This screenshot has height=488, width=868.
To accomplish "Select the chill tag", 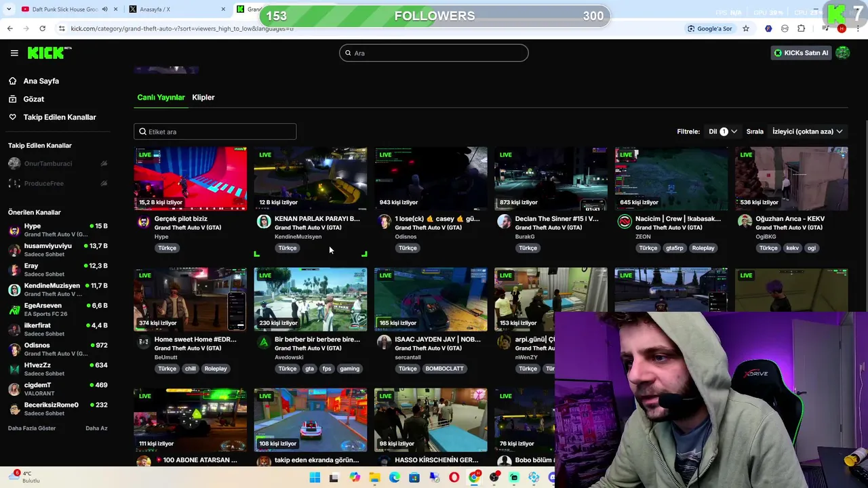I will (x=191, y=369).
